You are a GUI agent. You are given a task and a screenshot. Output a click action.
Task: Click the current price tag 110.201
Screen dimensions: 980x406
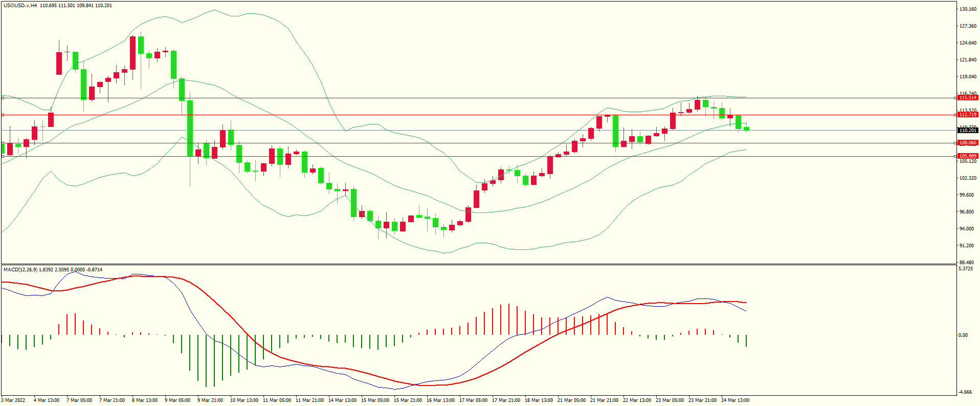click(x=968, y=131)
